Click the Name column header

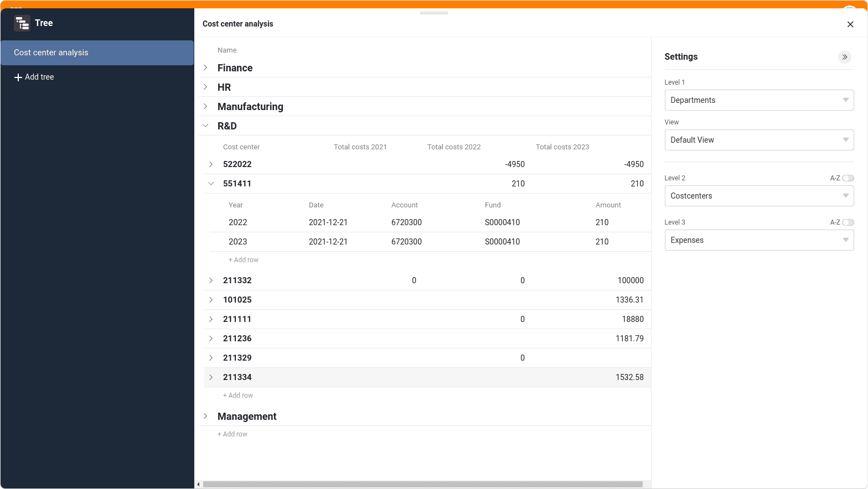pyautogui.click(x=227, y=50)
